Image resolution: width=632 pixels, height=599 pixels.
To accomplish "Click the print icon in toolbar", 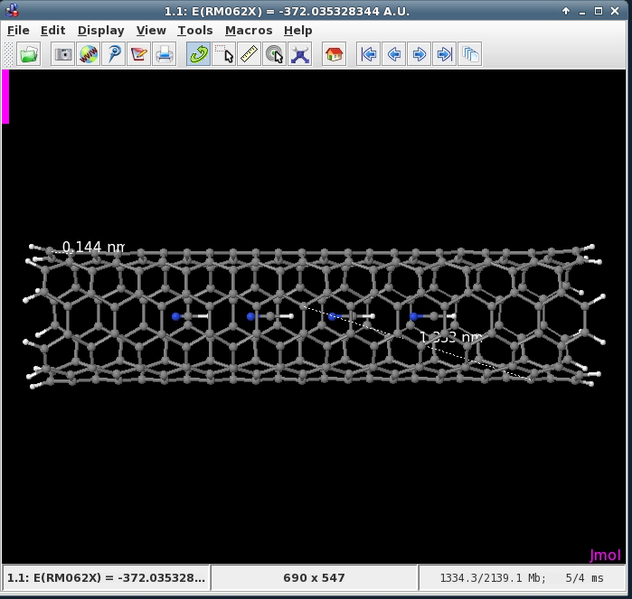I will (165, 54).
